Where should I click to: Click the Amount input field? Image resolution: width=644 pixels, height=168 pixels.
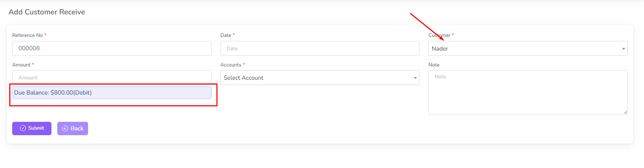click(x=111, y=77)
